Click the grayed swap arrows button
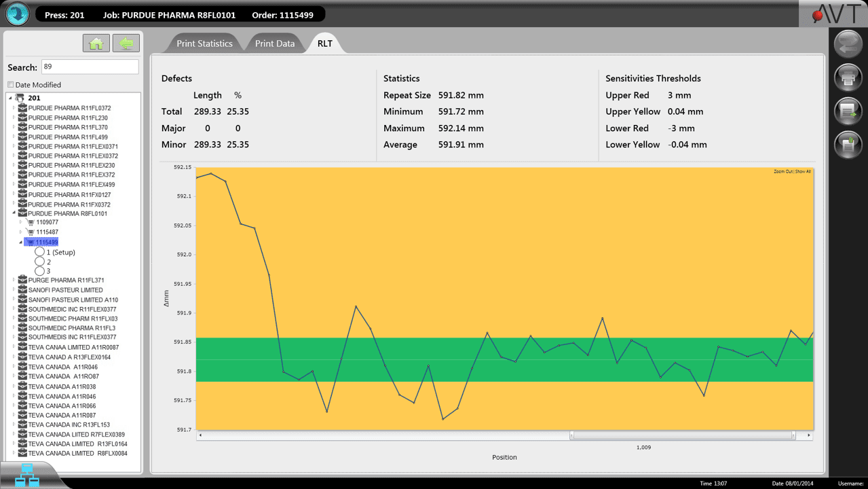868x489 pixels. (x=848, y=44)
